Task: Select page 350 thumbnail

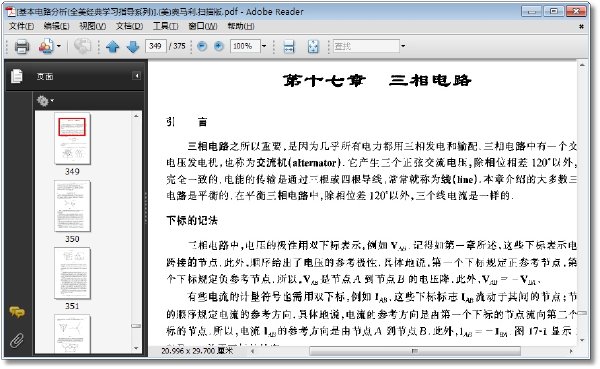Action: 72,206
